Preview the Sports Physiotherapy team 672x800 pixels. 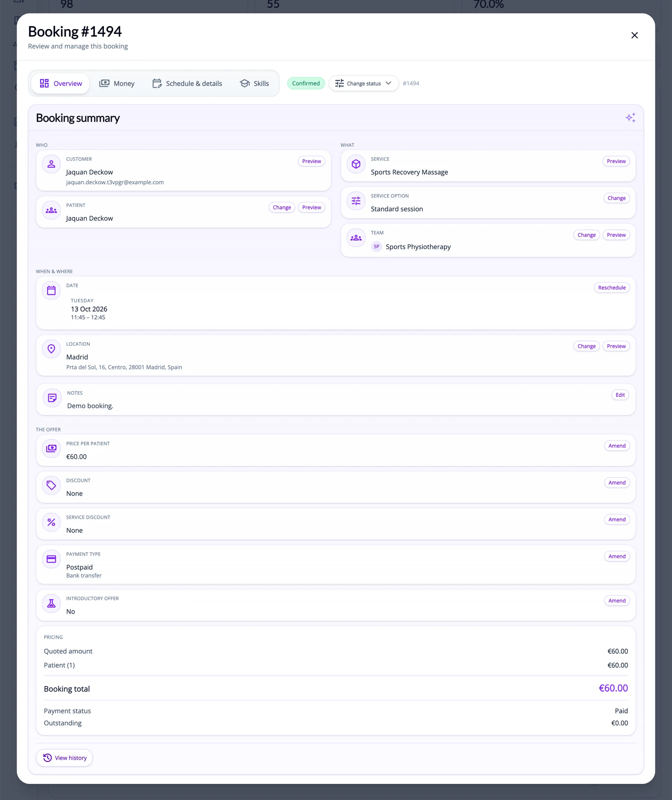[x=616, y=235]
